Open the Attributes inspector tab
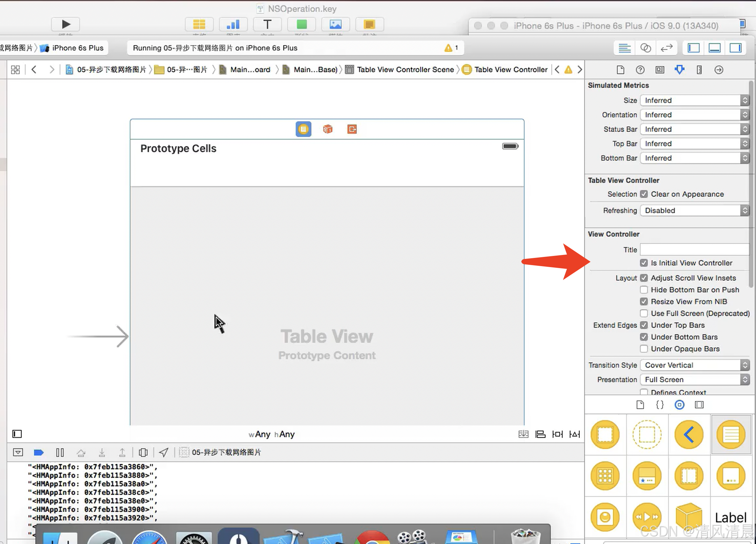 coord(679,69)
